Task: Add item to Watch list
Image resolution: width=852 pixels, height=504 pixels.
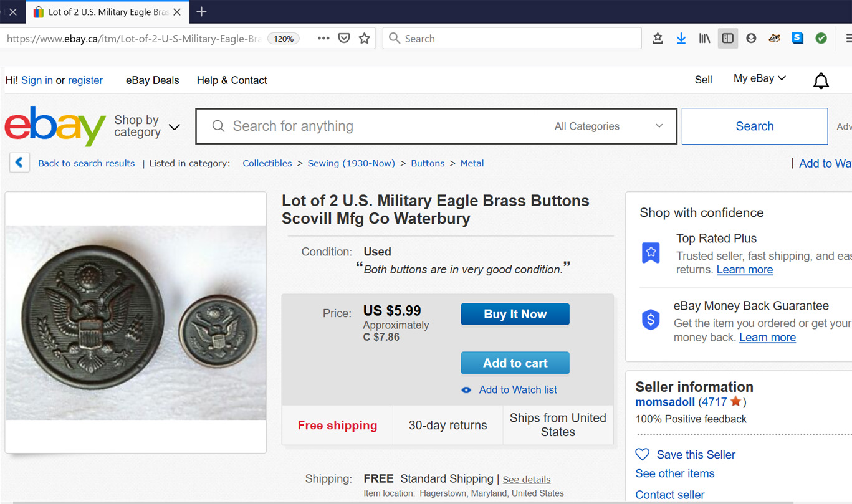Action: point(517,390)
